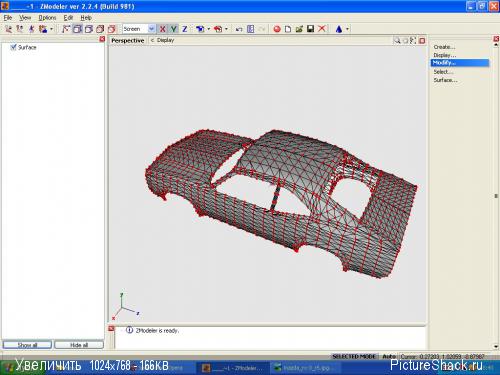Click the commands panel scrollbar down arrow
The height and width of the screenshot is (375, 500).
(x=496, y=347)
